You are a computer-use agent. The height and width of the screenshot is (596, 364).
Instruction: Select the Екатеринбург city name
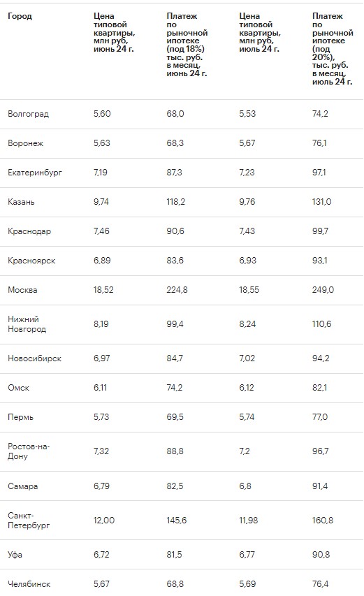tap(34, 173)
